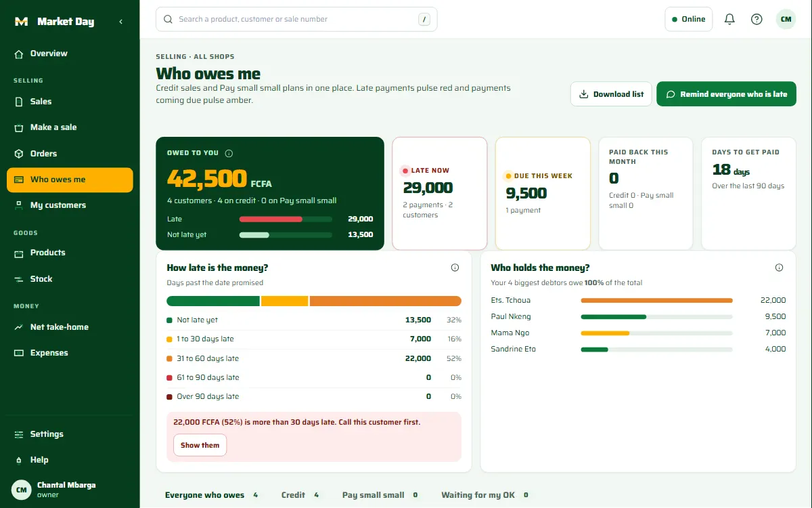812x508 pixels.
Task: Click the orange 31 to 60 days bar segment
Action: click(386, 301)
